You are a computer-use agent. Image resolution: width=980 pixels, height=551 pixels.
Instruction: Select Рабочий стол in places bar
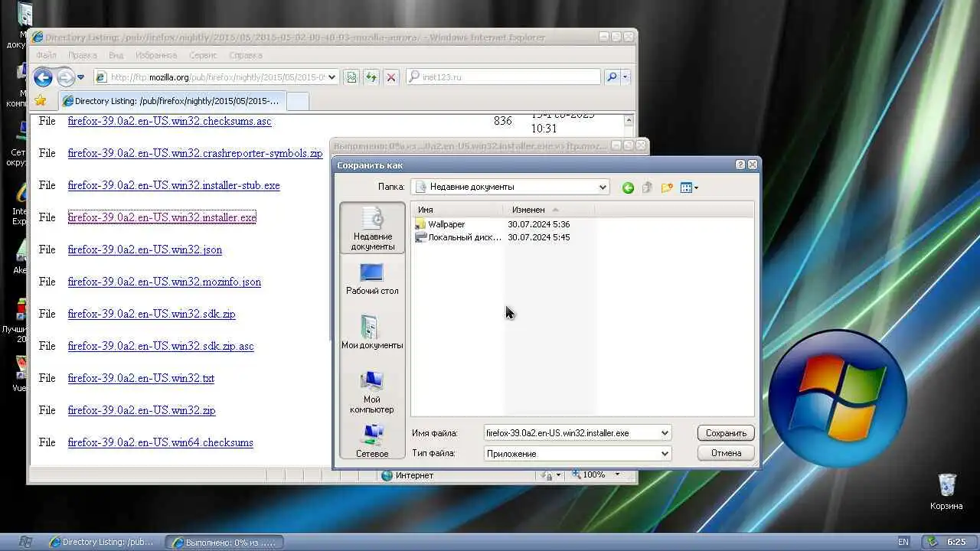point(372,279)
